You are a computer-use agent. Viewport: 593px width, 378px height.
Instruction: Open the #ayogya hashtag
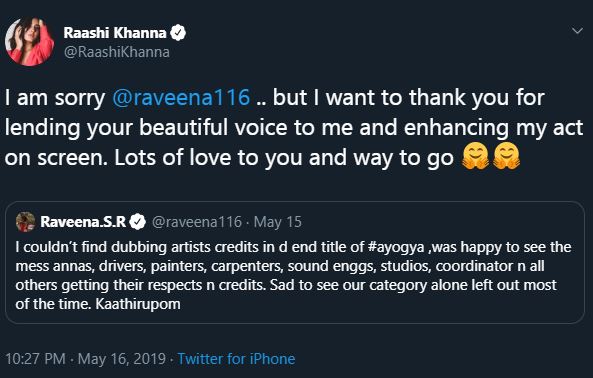pyautogui.click(x=396, y=247)
